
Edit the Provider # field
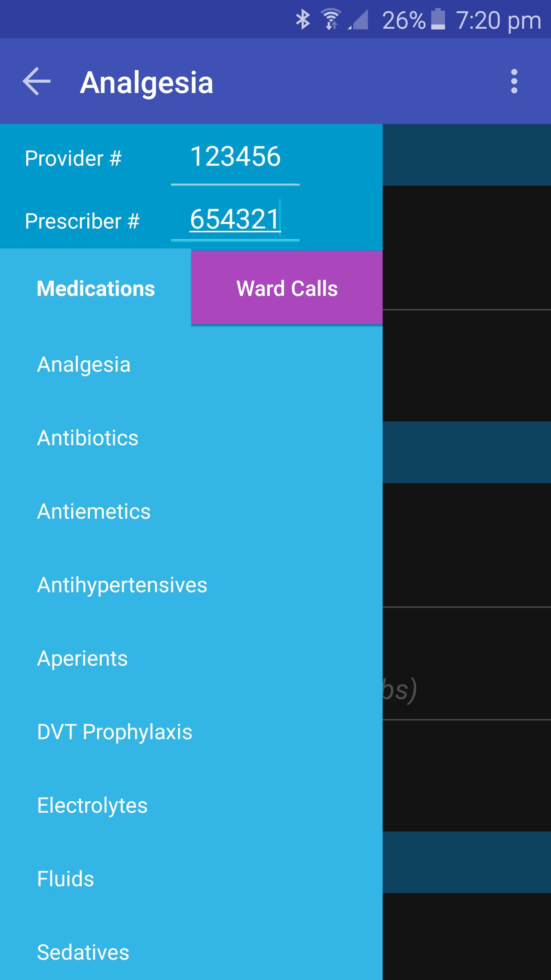[x=235, y=157]
